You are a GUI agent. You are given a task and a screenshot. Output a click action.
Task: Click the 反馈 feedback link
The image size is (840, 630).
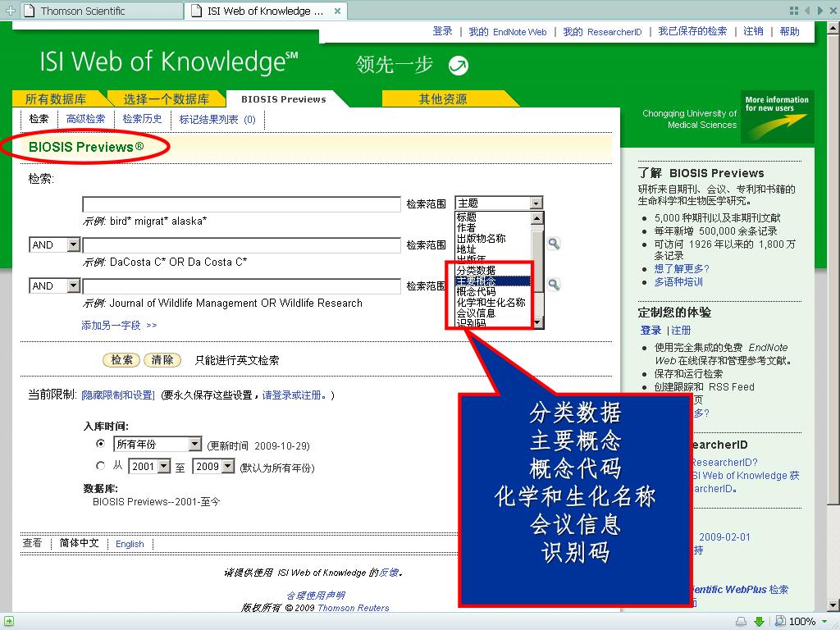pos(388,572)
